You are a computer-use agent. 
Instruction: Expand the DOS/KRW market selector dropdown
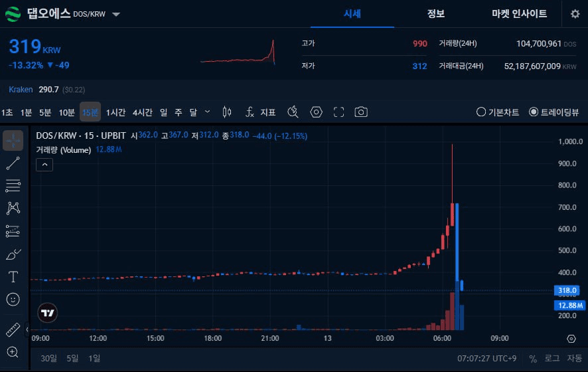116,14
